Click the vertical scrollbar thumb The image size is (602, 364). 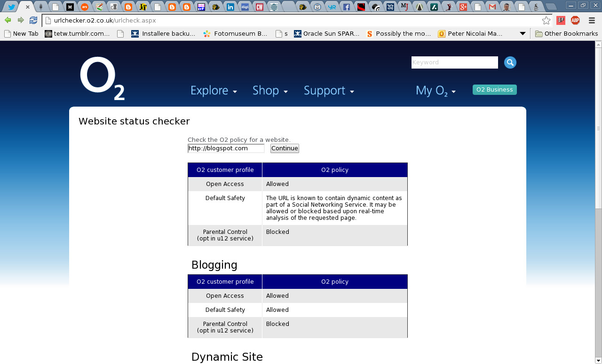click(598, 129)
